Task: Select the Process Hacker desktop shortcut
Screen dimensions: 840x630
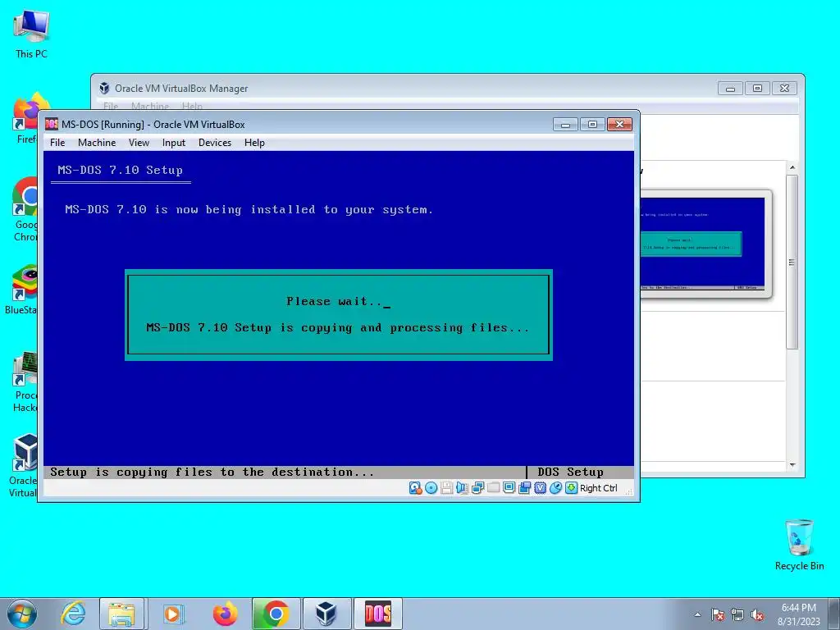Action: point(25,382)
